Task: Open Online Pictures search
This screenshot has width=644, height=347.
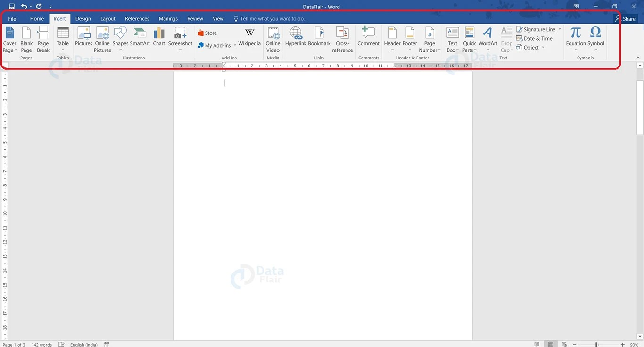Action: click(102, 40)
